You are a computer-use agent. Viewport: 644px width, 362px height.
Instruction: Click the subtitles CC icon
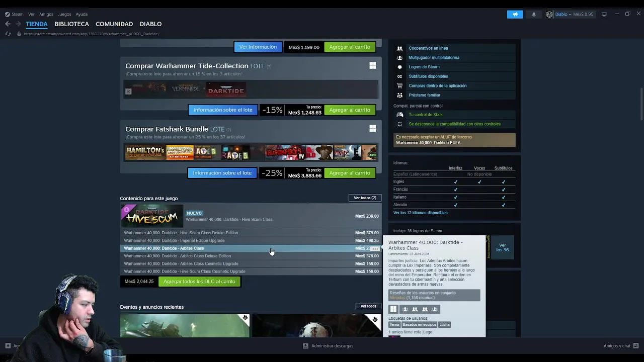pos(399,76)
